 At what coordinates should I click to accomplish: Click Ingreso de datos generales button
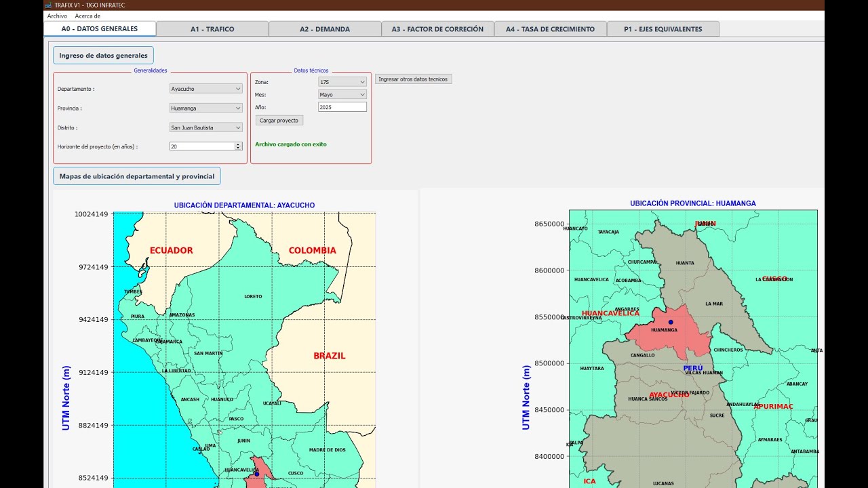103,56
